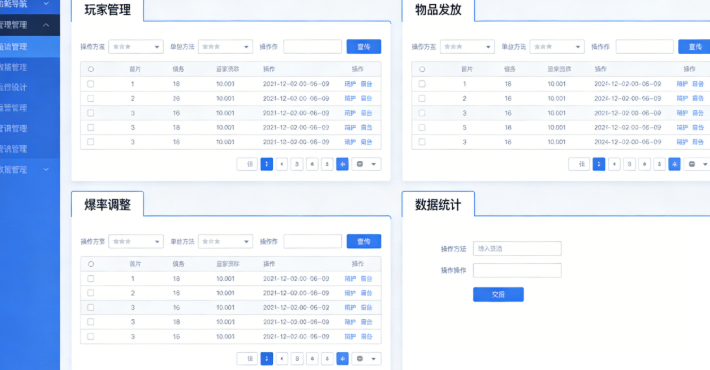This screenshot has height=370, width=710.
Task: Open the 操作方案 dropdown in 物品发放 panel
Action: point(467,47)
